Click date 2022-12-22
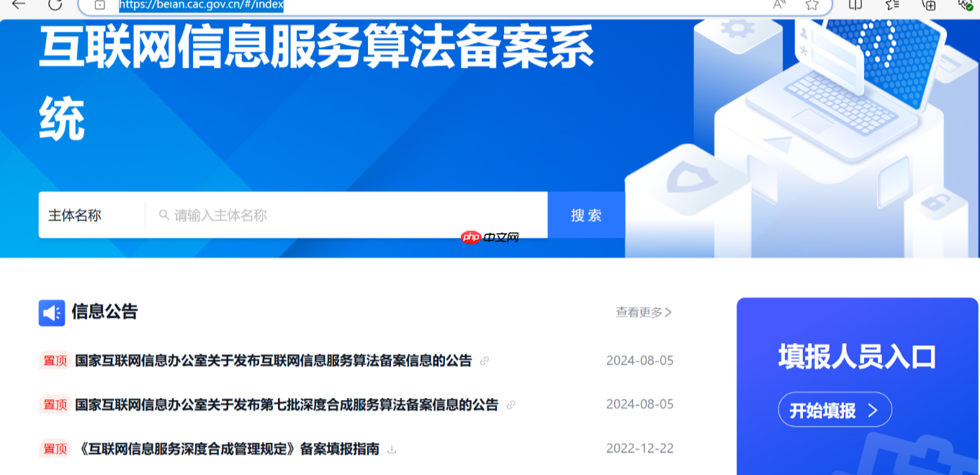 640,448
